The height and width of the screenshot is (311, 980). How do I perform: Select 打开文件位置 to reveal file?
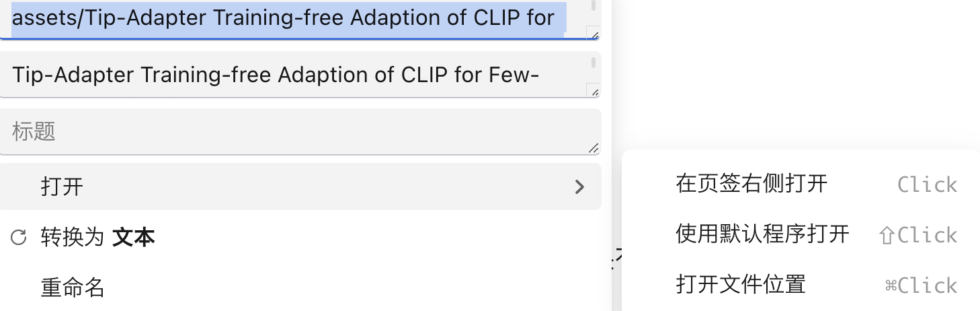coord(740,284)
